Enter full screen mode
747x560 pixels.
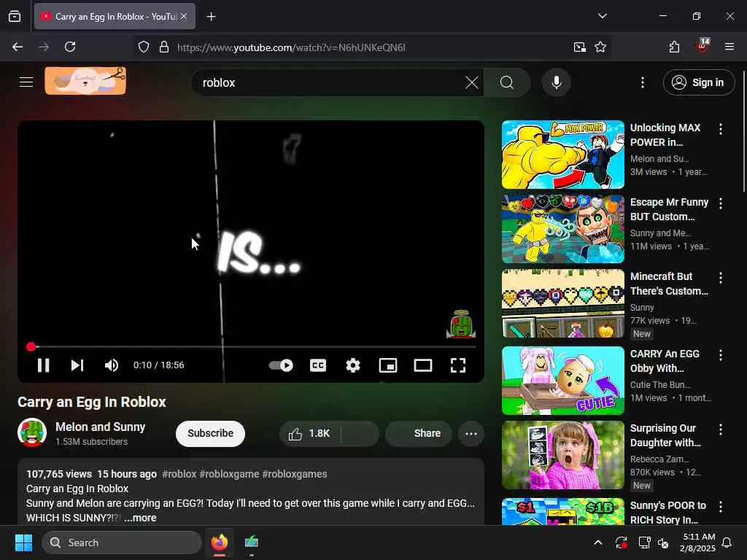(x=458, y=365)
